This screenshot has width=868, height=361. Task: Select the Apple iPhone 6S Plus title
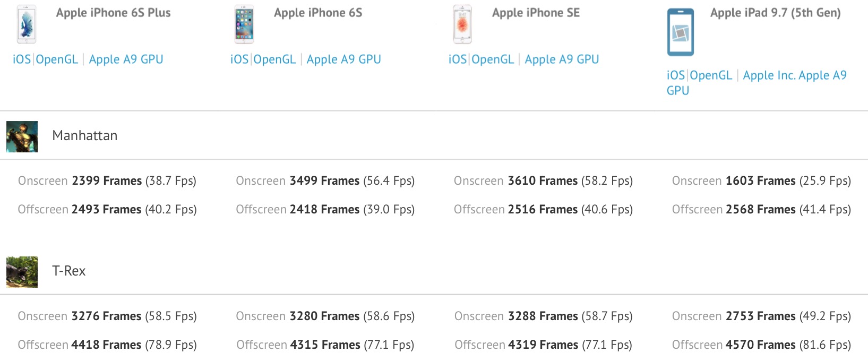tap(114, 13)
